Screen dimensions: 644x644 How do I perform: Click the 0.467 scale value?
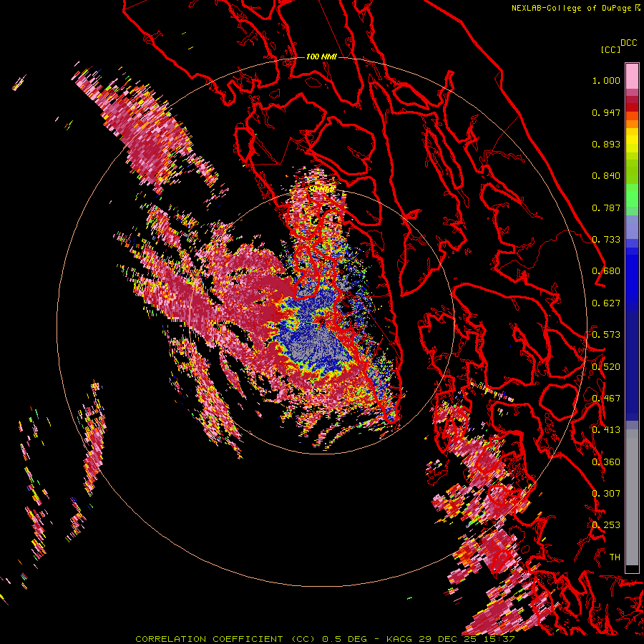[x=606, y=398]
